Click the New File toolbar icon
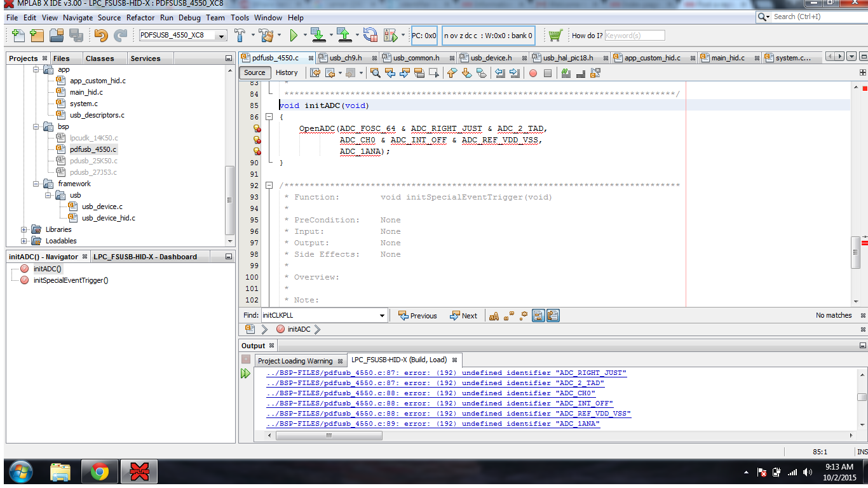This screenshot has height=488, width=868. click(18, 36)
